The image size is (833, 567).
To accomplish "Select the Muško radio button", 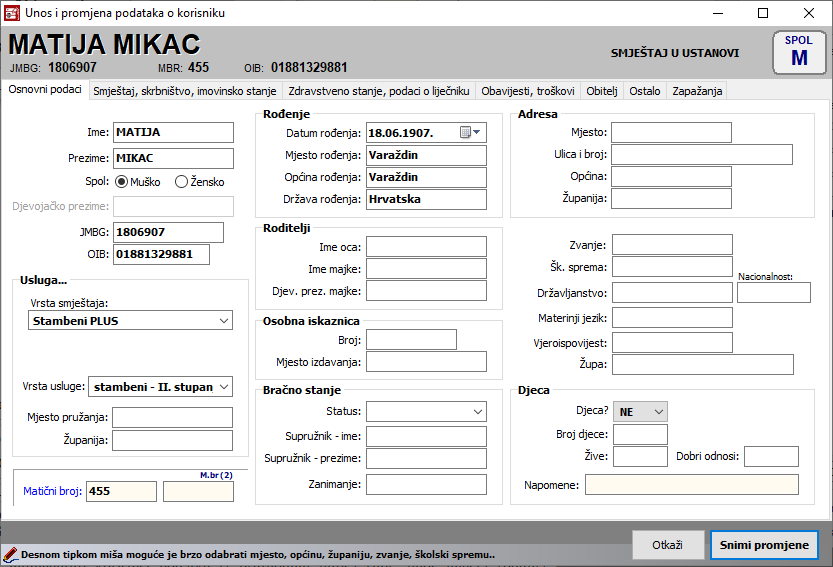I will [x=122, y=182].
